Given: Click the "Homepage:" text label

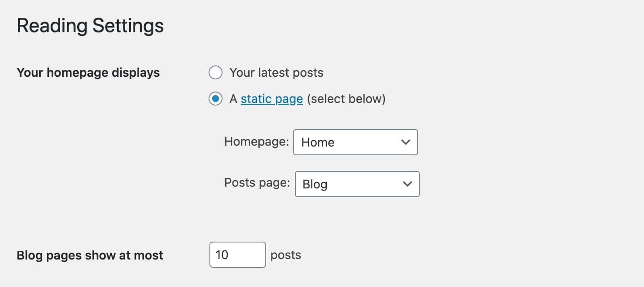Looking at the screenshot, I should click(256, 142).
